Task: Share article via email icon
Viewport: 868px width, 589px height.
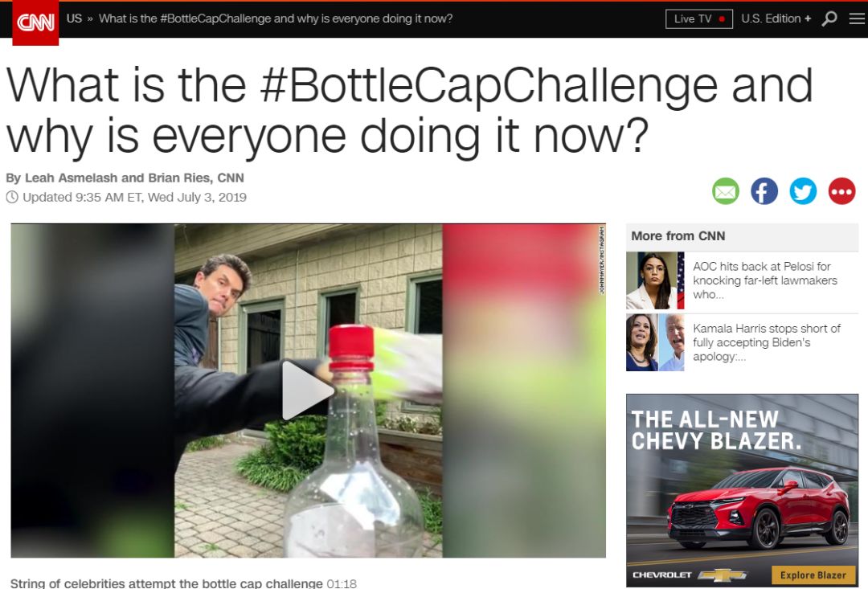Action: pyautogui.click(x=725, y=191)
